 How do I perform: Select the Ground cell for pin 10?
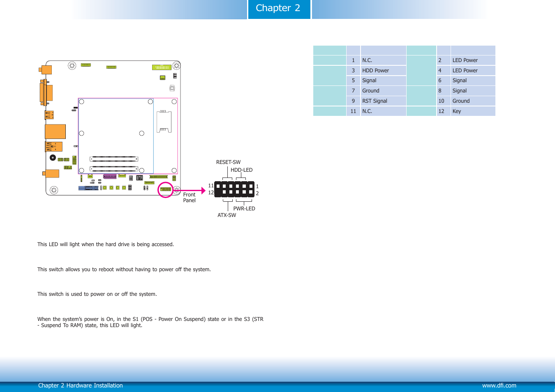[473, 101]
